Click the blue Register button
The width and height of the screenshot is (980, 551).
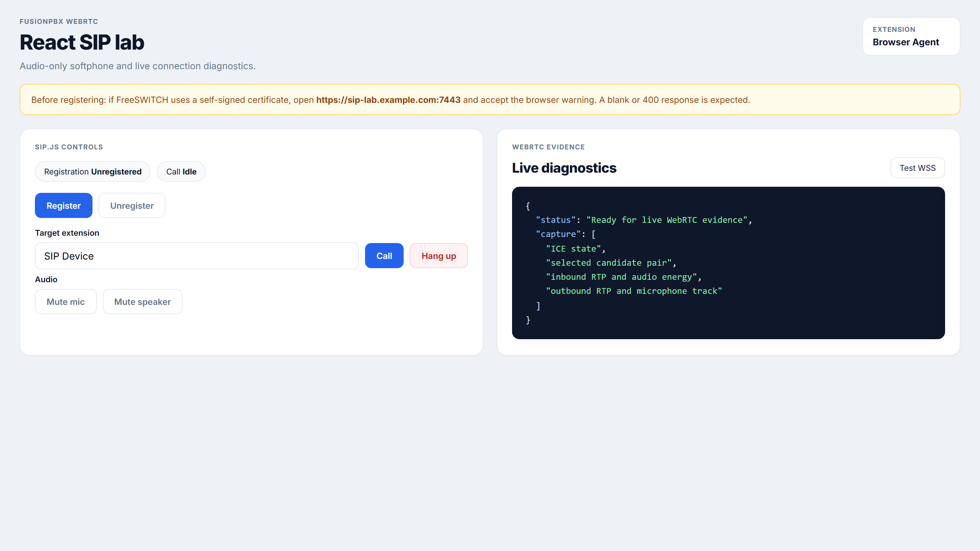point(63,205)
